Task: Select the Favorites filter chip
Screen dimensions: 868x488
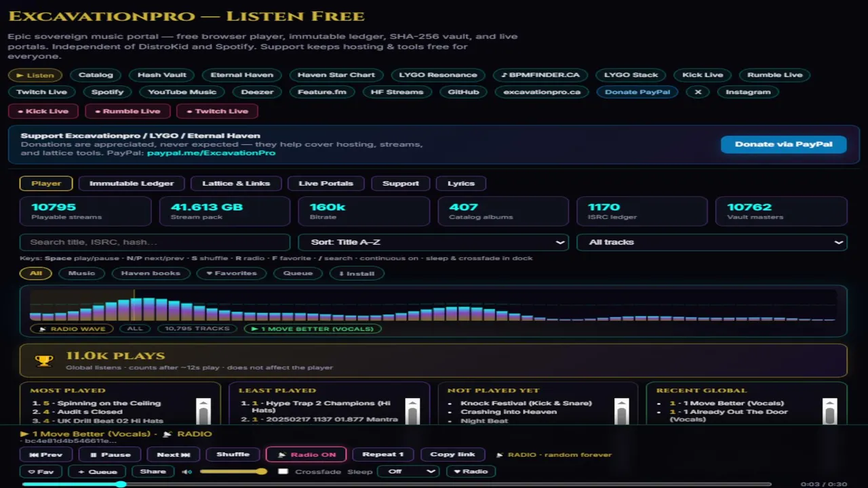Action: pyautogui.click(x=231, y=274)
